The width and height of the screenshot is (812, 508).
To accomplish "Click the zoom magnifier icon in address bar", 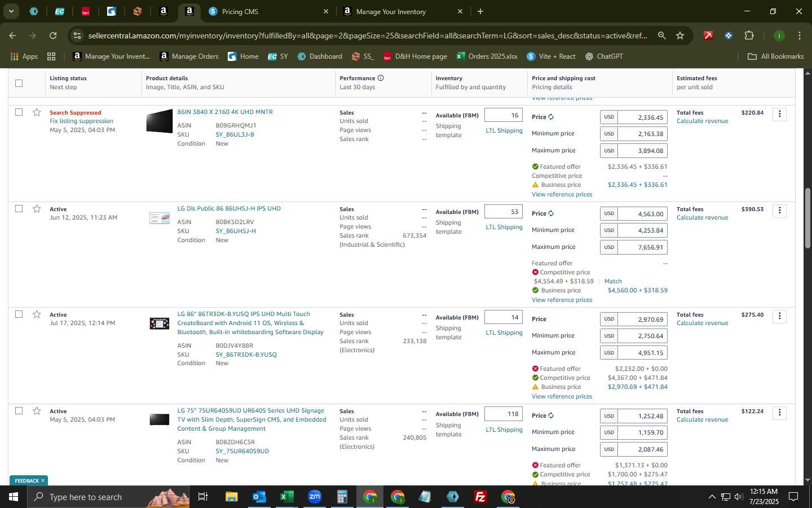I will pyautogui.click(x=662, y=36).
